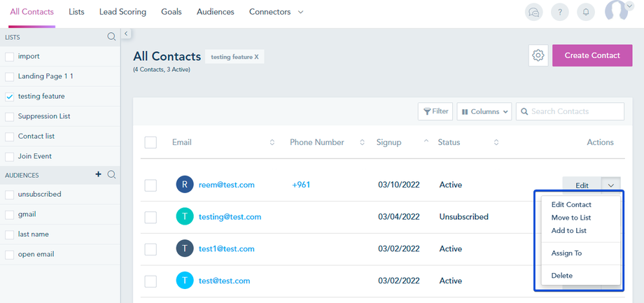
Task: Sort contacts by Signup column
Action: pyautogui.click(x=389, y=142)
